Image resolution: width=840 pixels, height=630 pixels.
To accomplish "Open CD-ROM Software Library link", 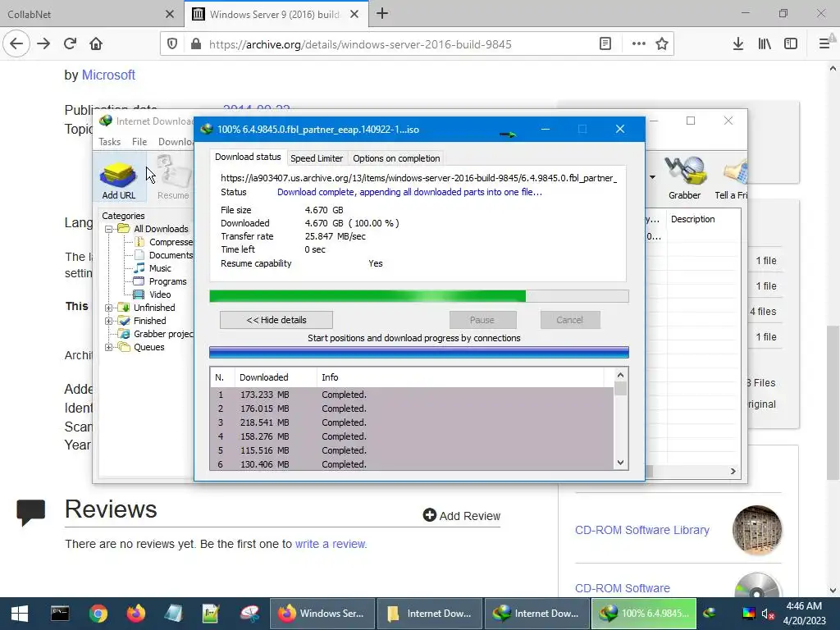I will coord(641,530).
